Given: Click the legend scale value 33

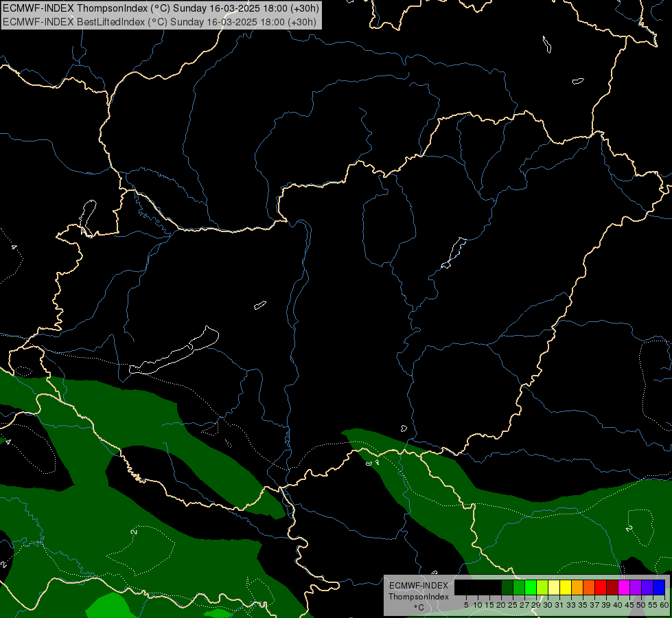Looking at the screenshot, I should coord(571,605).
